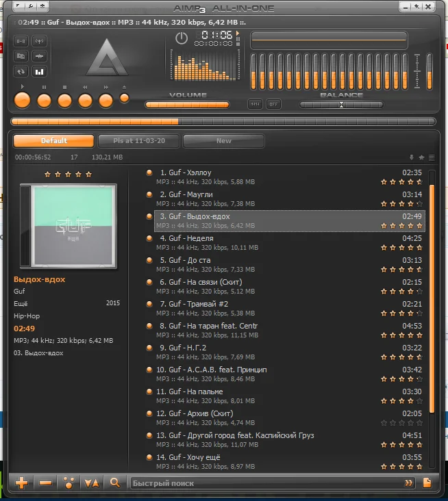This screenshot has width=448, height=501.
Task: Open the playlist menu lines icon
Action: [x=432, y=157]
